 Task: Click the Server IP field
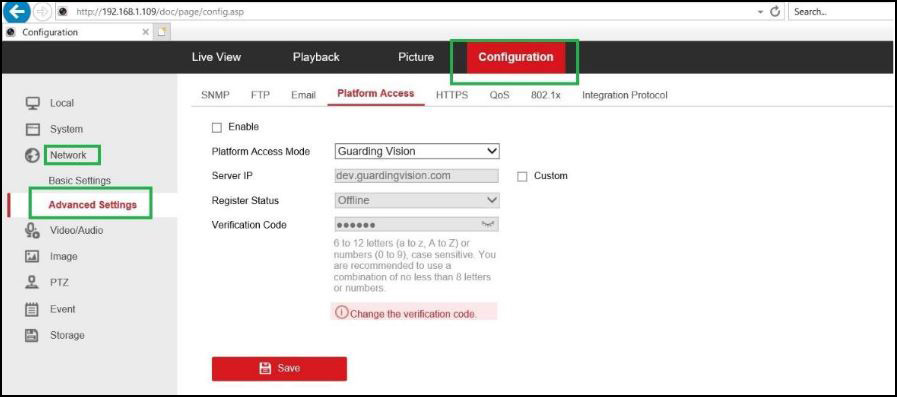pos(416,176)
